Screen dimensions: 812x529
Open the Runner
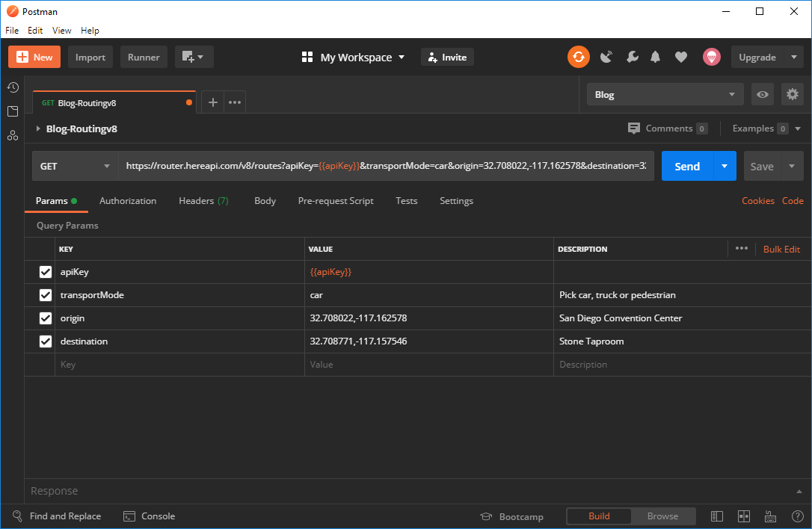pyautogui.click(x=144, y=57)
